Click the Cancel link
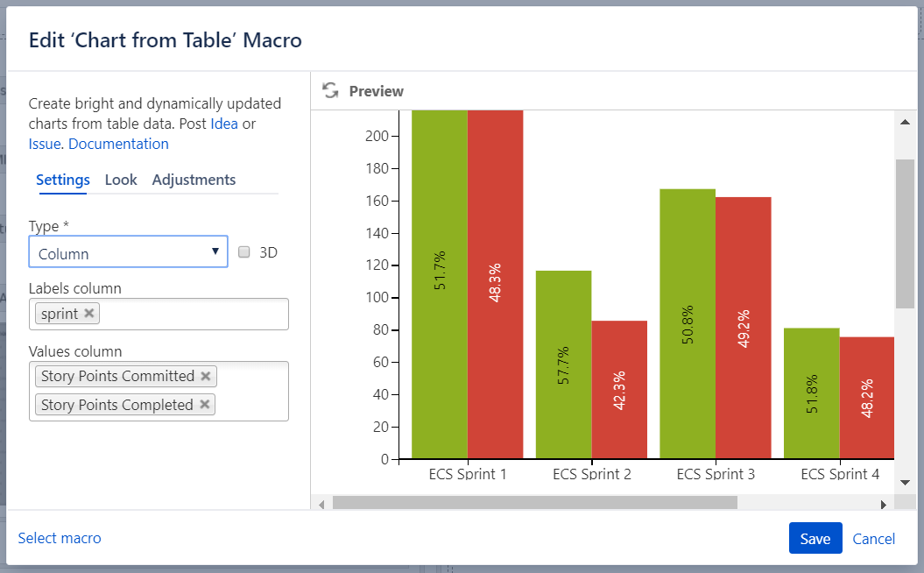Viewport: 924px width, 573px height. 873,539
